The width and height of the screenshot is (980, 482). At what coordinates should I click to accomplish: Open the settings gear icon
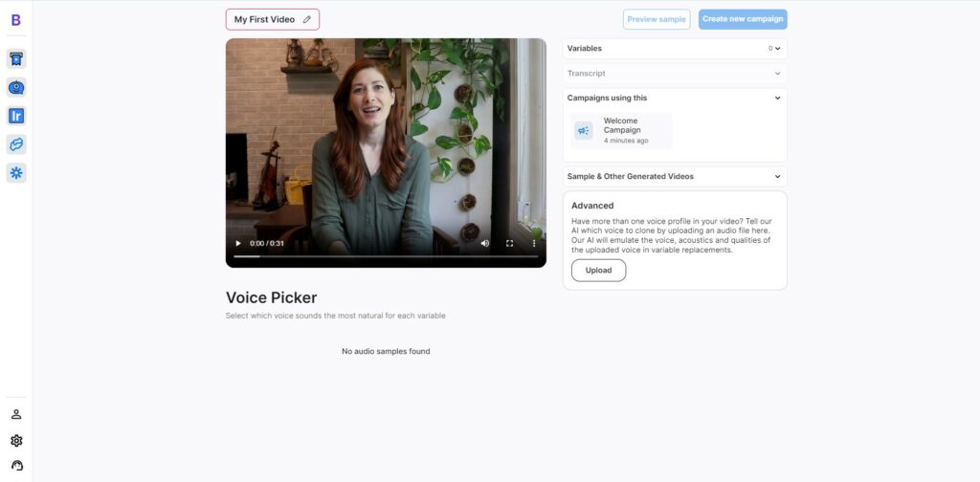coord(16,441)
